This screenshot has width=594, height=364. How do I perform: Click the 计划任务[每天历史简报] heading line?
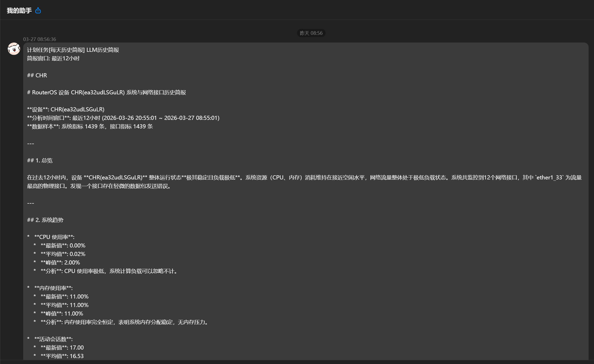73,50
